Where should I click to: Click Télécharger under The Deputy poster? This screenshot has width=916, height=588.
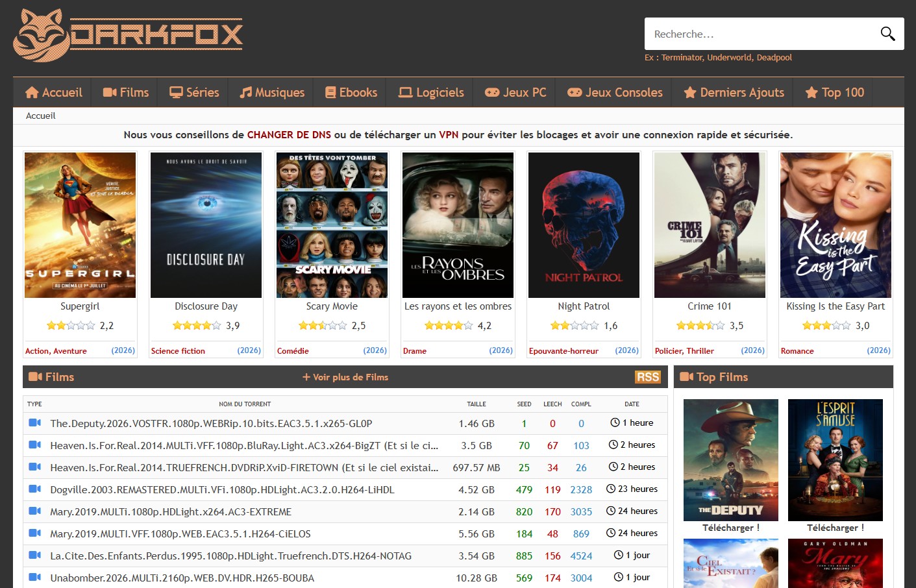pos(731,528)
